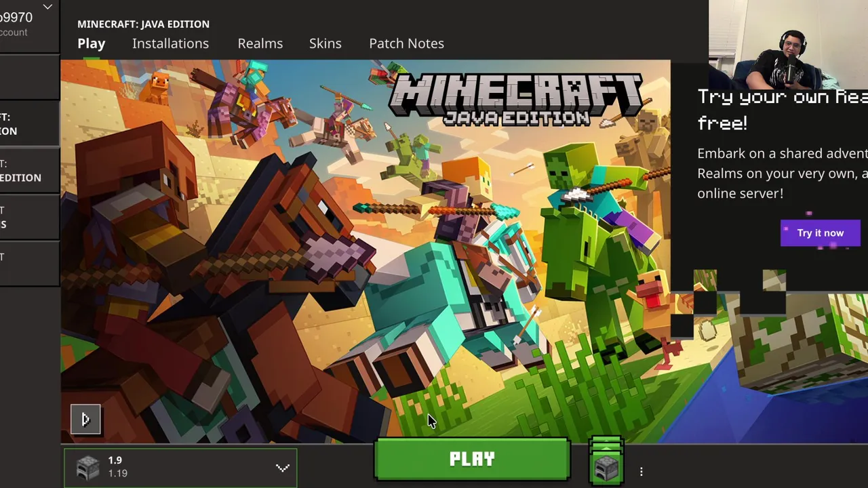View the Patch Notes tab
This screenshot has height=488, width=868.
click(406, 43)
